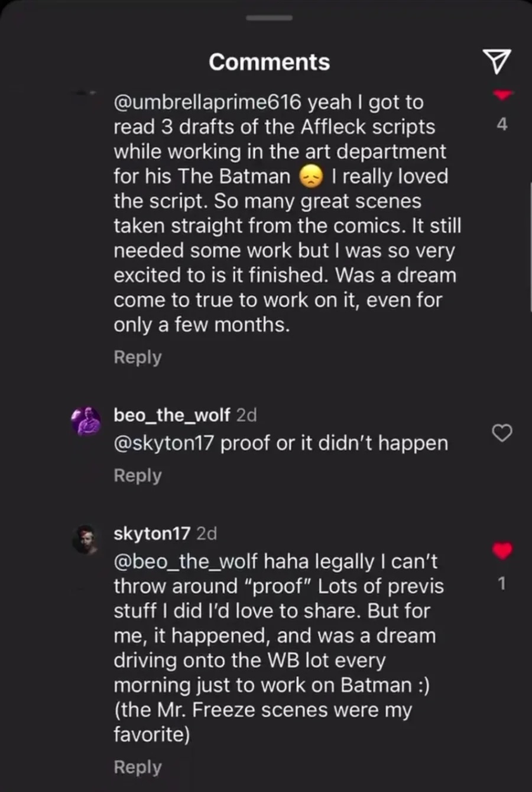
Task: Reply to skyton17's Mr. Freeze comment
Action: point(137,767)
